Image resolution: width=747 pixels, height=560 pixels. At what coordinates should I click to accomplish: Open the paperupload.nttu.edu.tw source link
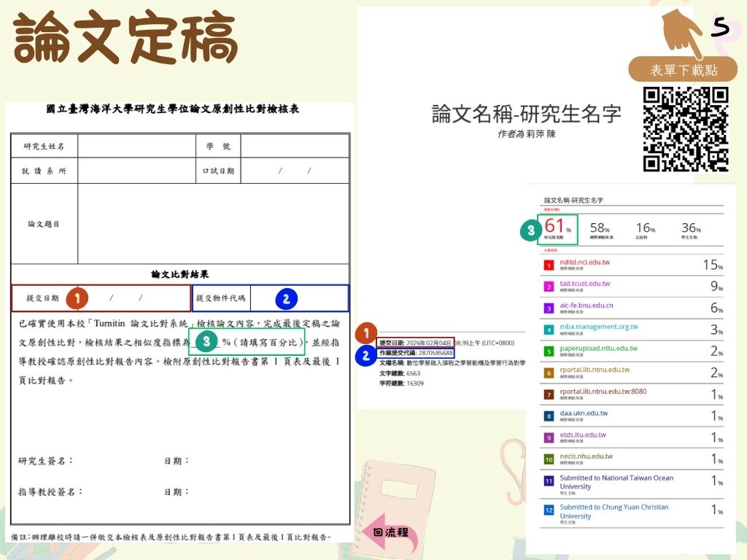(600, 350)
